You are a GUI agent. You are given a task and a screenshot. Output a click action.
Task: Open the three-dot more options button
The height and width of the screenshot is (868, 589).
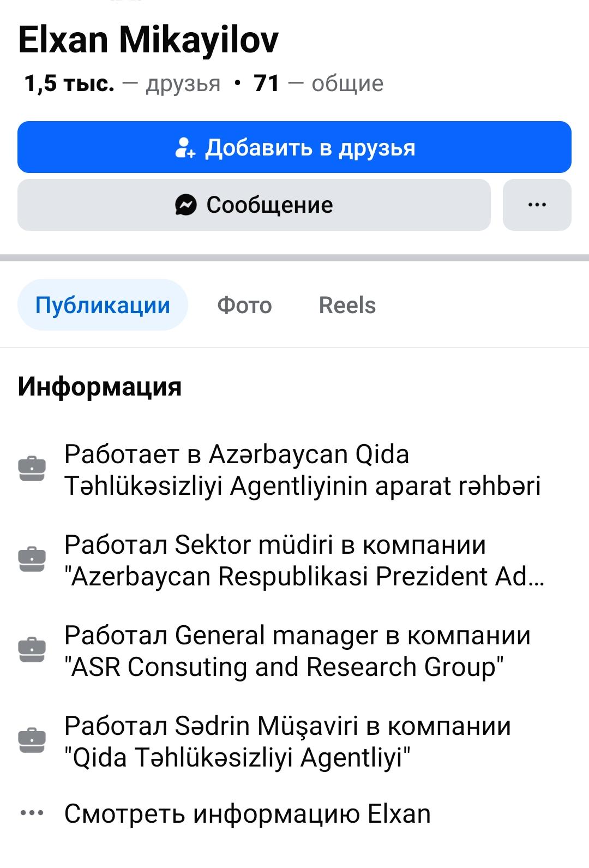pos(537,205)
